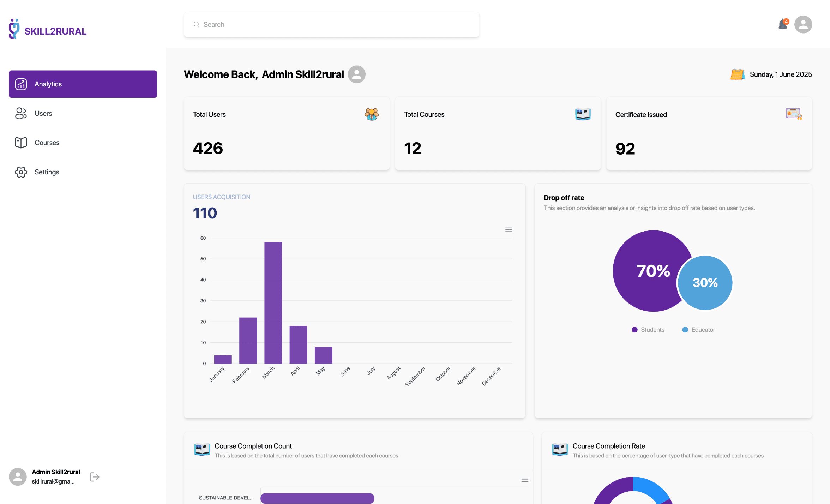This screenshot has height=504, width=830.
Task: Open the profile avatar in the top bar
Action: (x=803, y=24)
